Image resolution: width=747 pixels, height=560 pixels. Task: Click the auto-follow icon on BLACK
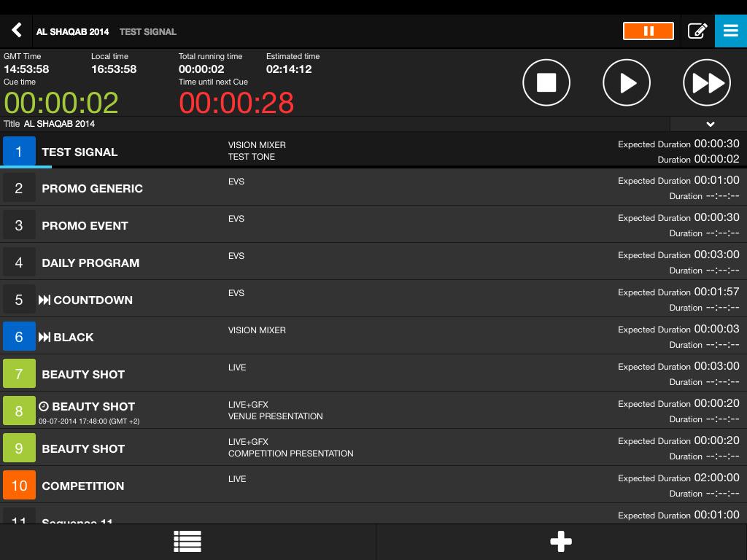pyautogui.click(x=44, y=337)
